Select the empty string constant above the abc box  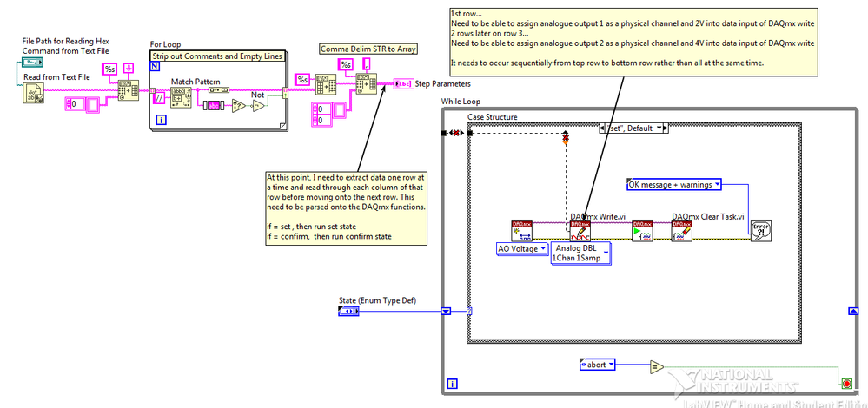pos(217,89)
